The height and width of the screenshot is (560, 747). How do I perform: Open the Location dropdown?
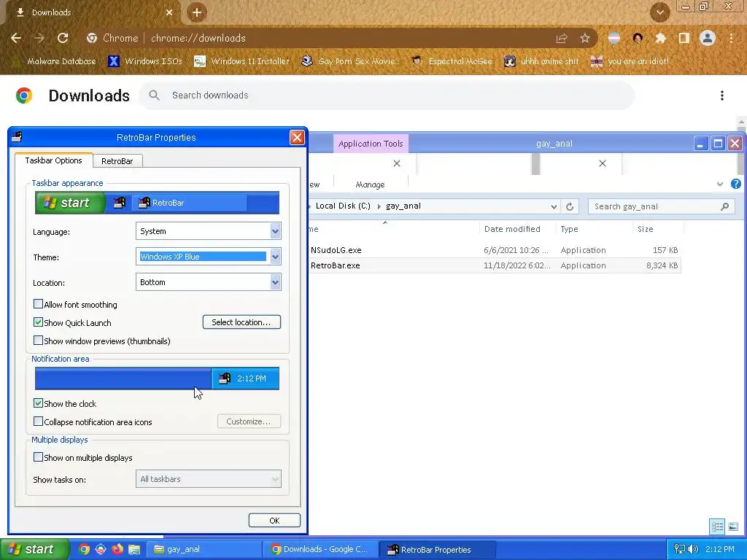coord(275,282)
